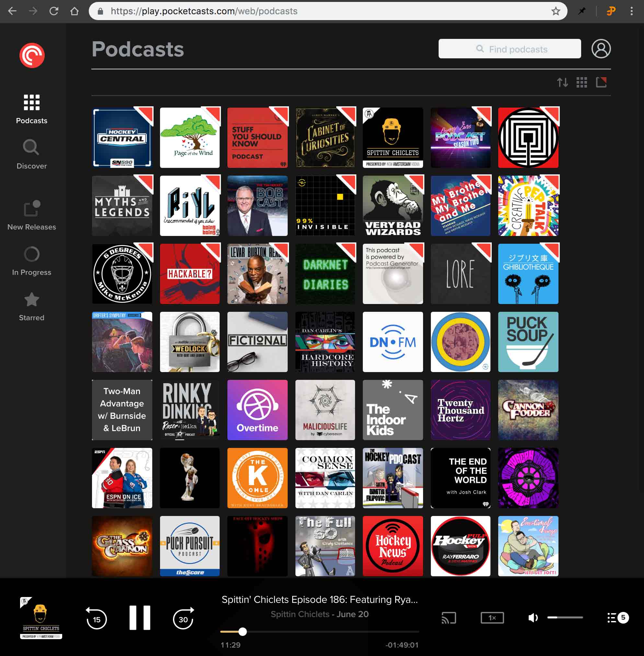Open My Brother My Brother and Me
The height and width of the screenshot is (656, 644).
click(460, 206)
